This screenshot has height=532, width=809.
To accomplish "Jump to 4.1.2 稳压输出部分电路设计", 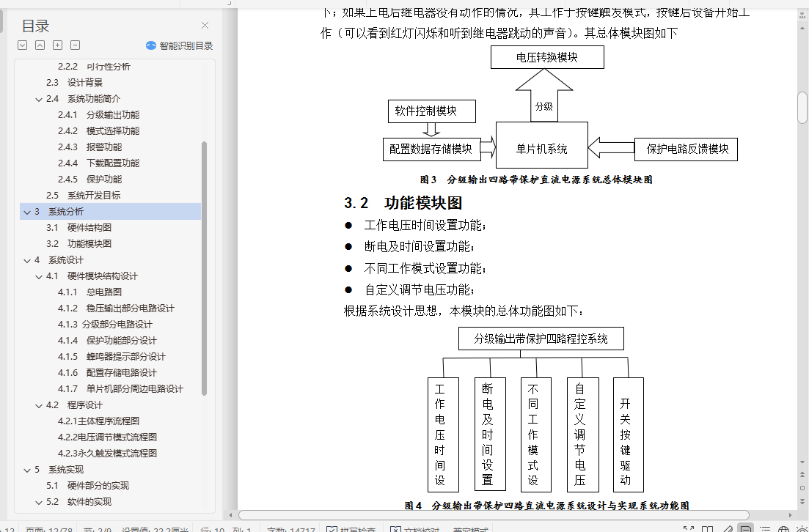I will (116, 309).
